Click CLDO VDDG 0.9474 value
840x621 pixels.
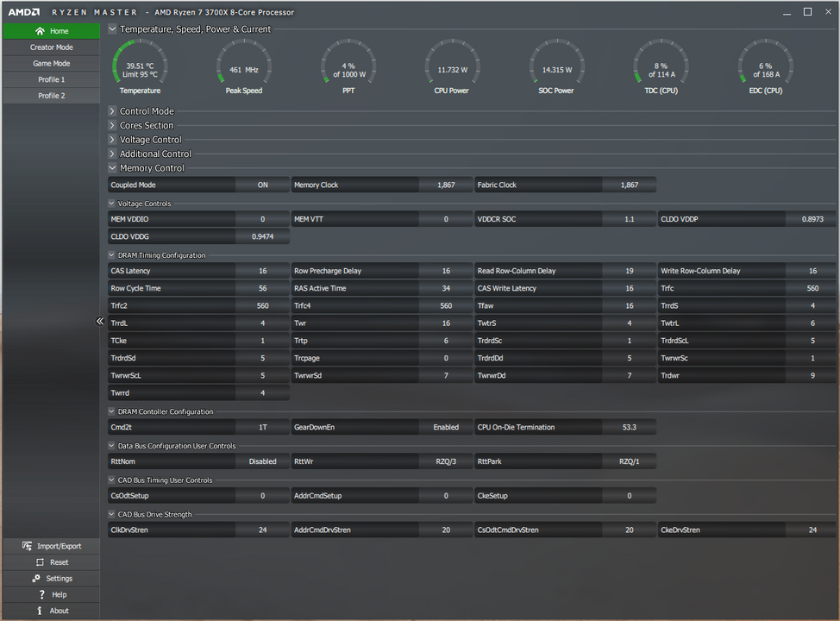click(262, 236)
